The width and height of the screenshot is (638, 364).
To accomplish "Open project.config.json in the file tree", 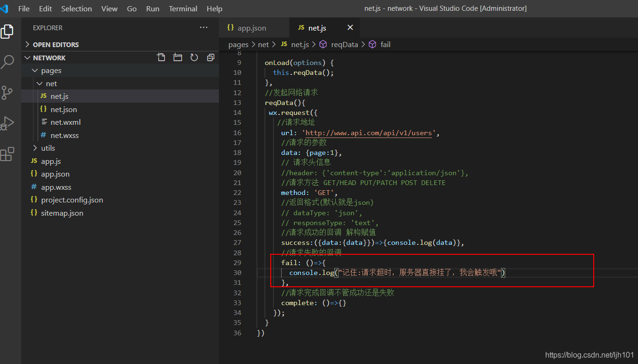I will pyautogui.click(x=120, y=200).
